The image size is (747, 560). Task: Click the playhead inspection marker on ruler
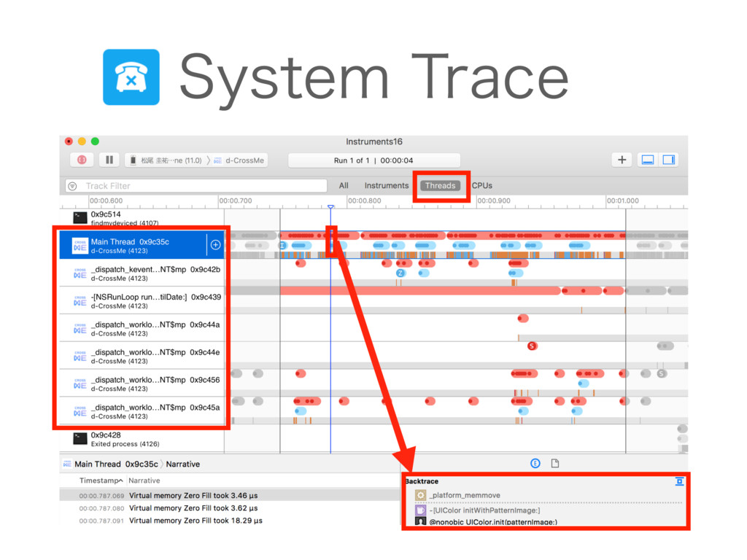330,206
